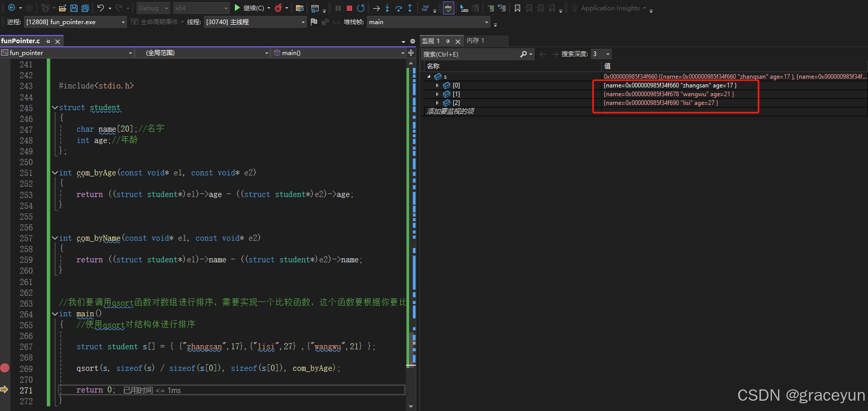Click the Save All icon
The width and height of the screenshot is (868, 411).
[85, 8]
